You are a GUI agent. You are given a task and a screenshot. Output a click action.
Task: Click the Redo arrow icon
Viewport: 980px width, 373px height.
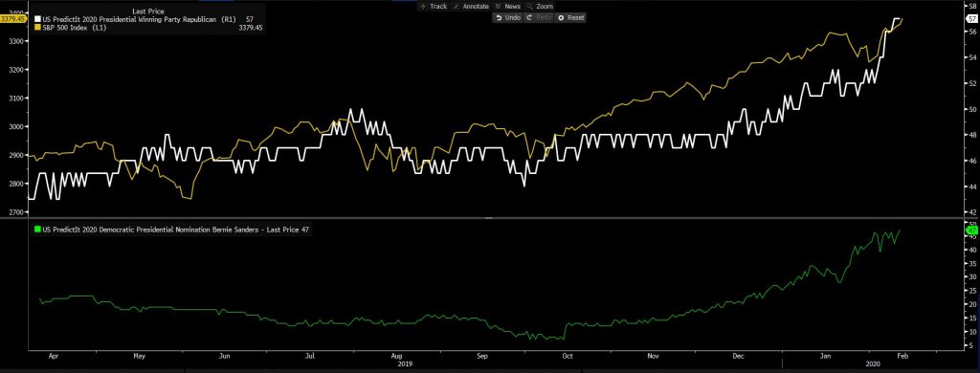528,17
